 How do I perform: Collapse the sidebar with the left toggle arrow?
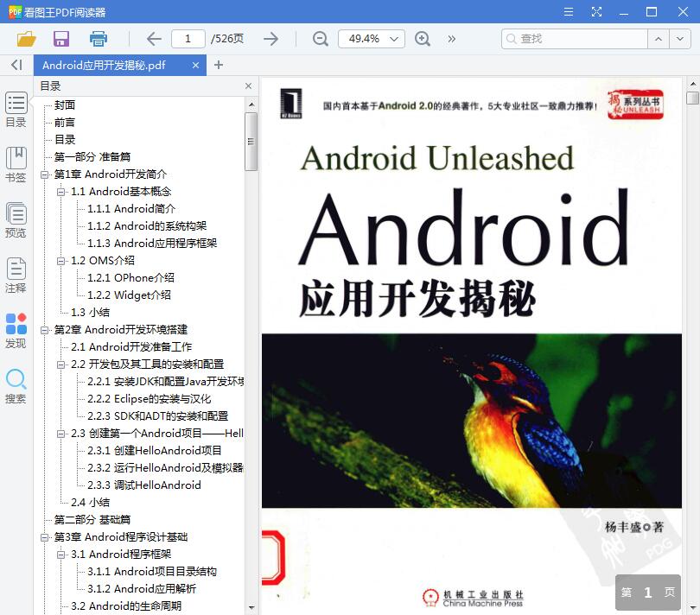pyautogui.click(x=16, y=65)
